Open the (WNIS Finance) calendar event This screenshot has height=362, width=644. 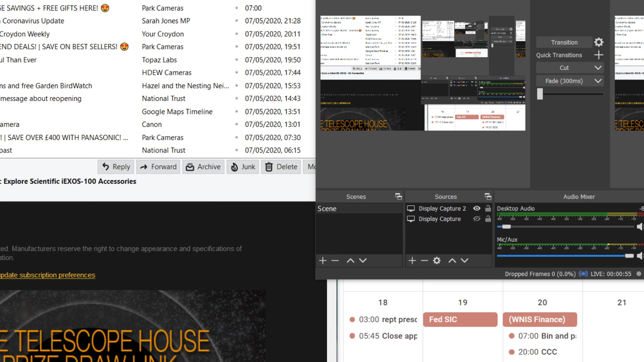pos(540,319)
